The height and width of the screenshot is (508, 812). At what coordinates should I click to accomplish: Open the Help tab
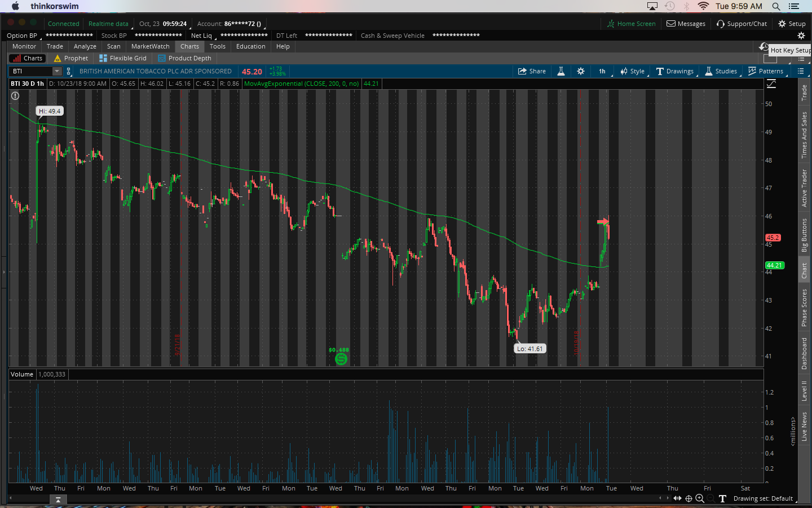tap(283, 46)
